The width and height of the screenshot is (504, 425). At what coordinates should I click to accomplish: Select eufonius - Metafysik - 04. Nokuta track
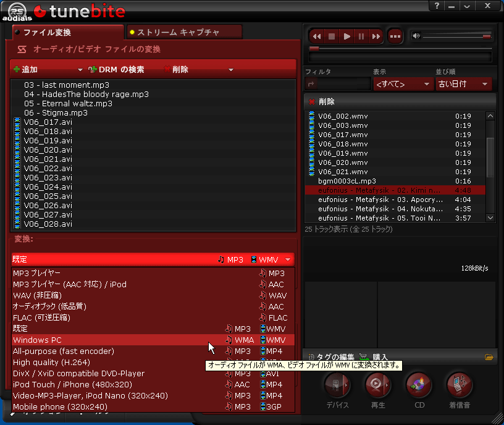[x=395, y=209]
